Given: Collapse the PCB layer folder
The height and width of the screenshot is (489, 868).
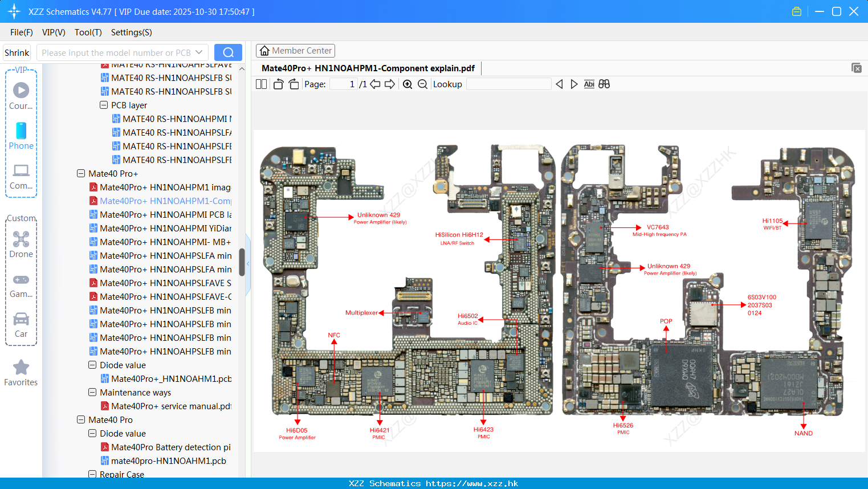Looking at the screenshot, I should tap(104, 105).
